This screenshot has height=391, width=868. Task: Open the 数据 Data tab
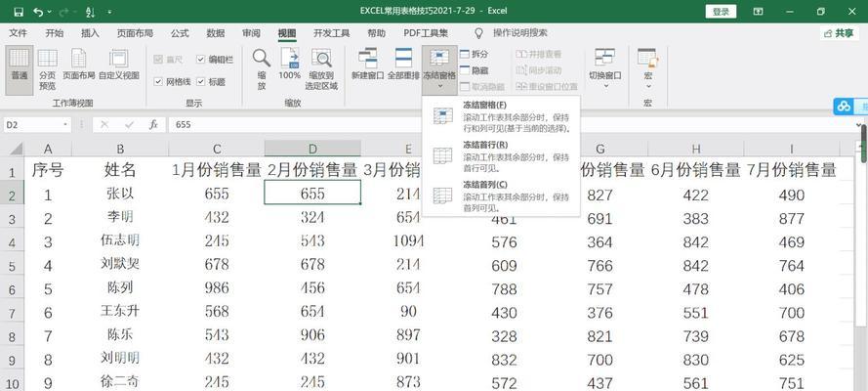(216, 33)
